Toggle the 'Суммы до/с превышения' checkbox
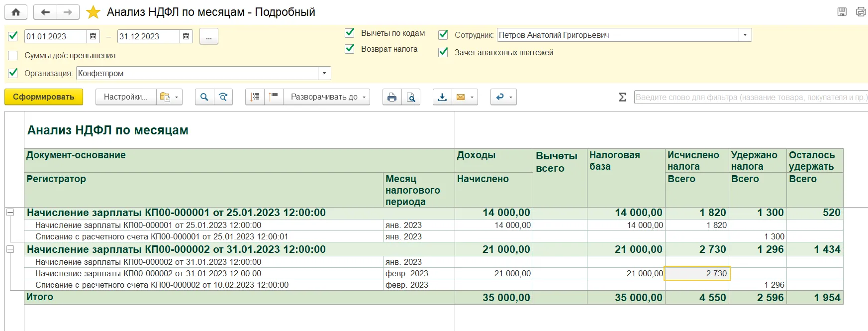 (x=13, y=56)
